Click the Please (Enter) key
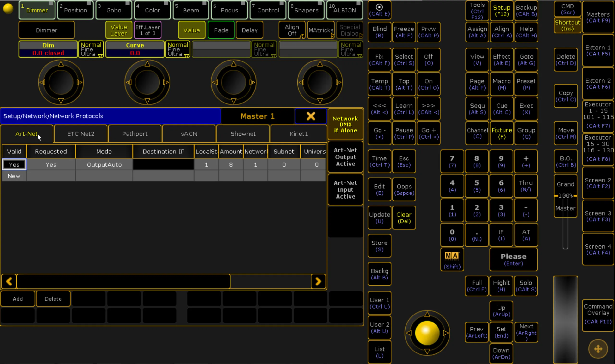 coord(513,259)
